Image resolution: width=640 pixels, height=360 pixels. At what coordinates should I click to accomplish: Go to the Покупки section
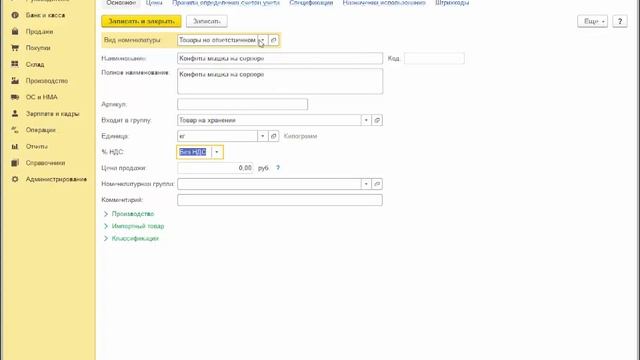pos(38,48)
